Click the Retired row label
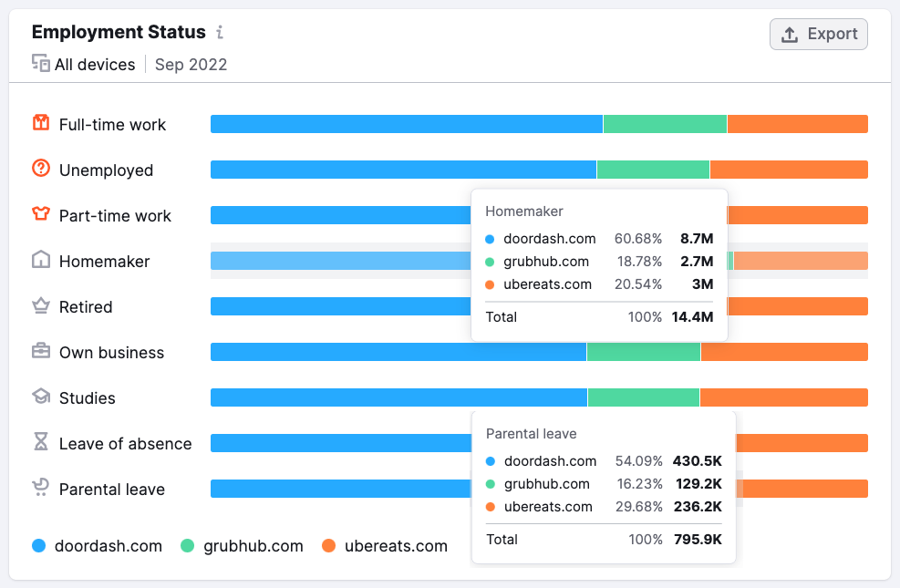 click(x=86, y=307)
